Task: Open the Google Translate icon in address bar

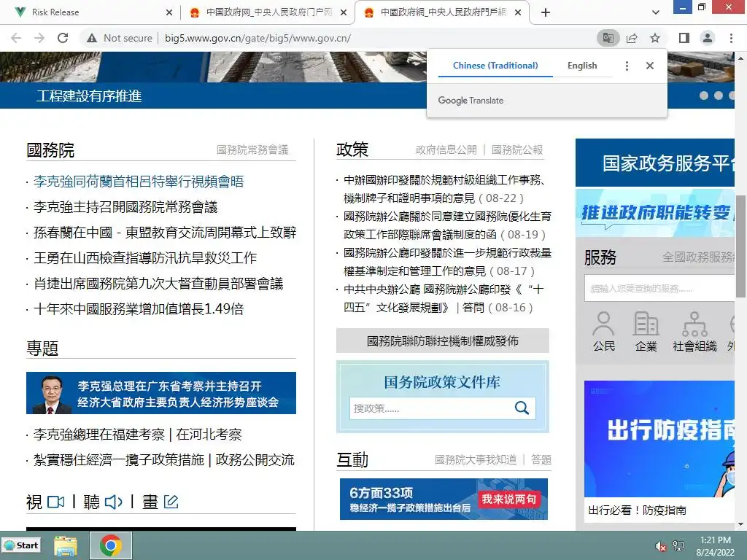Action: (x=608, y=38)
